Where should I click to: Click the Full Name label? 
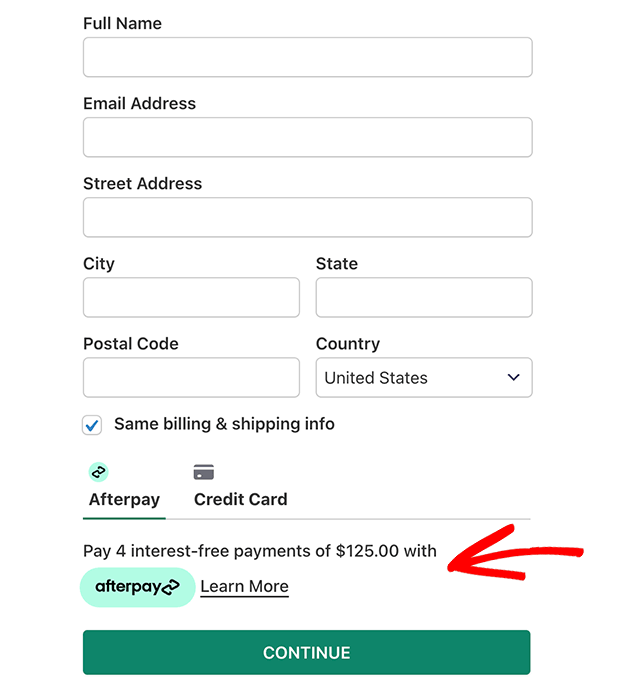point(122,23)
